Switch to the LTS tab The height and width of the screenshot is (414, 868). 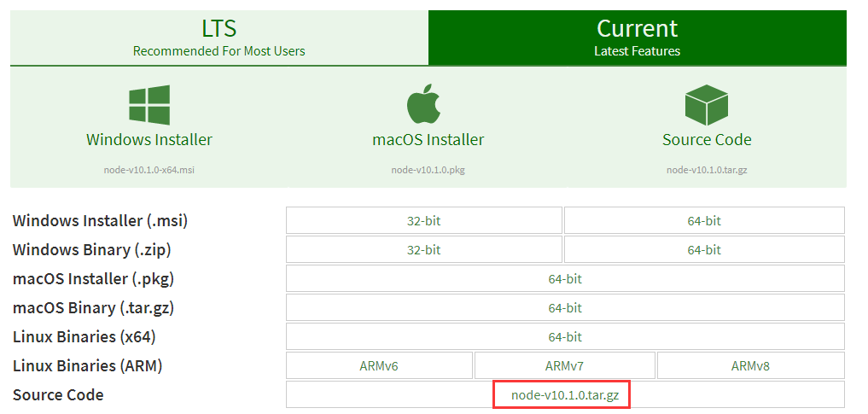[218, 38]
